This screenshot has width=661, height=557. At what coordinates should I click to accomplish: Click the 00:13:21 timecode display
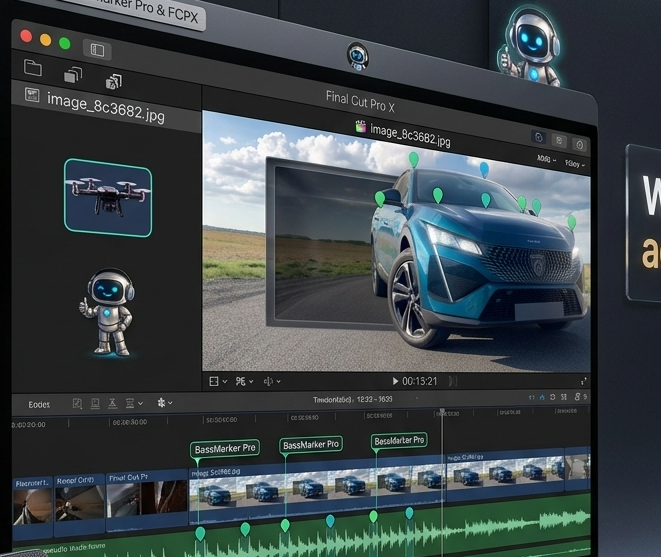[419, 381]
